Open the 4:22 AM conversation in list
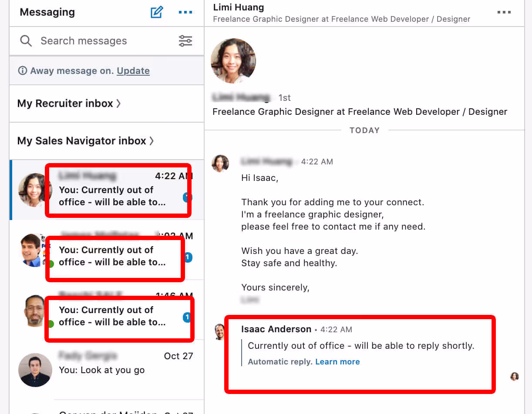Viewport: 532px width, 414px height. coord(107,190)
